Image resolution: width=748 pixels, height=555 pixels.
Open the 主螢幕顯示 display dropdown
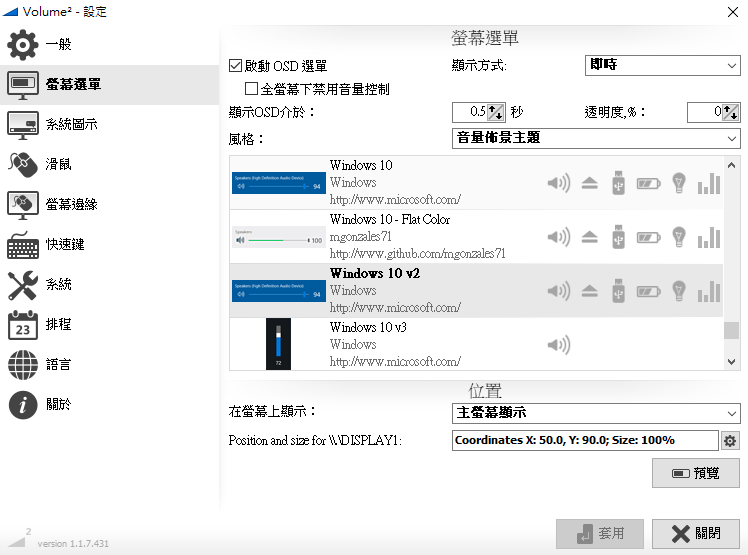coord(596,413)
